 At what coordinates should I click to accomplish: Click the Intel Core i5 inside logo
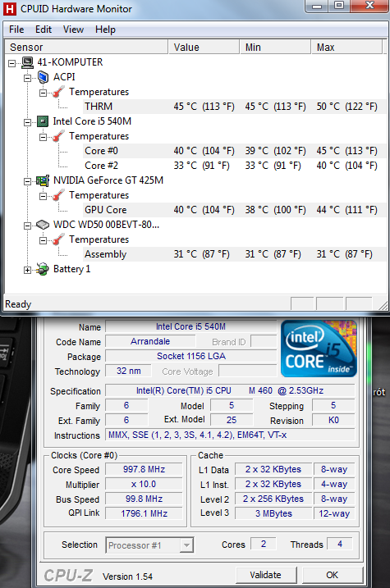(x=319, y=349)
